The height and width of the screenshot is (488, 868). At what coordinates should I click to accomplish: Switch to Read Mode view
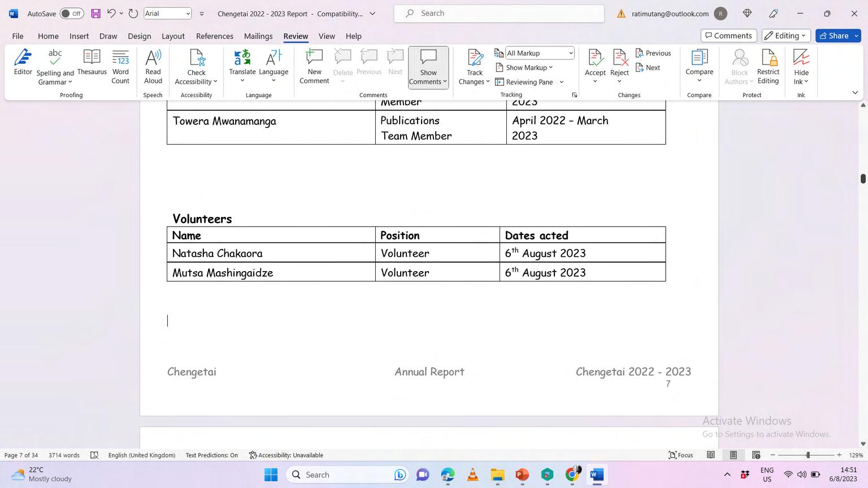(x=711, y=455)
